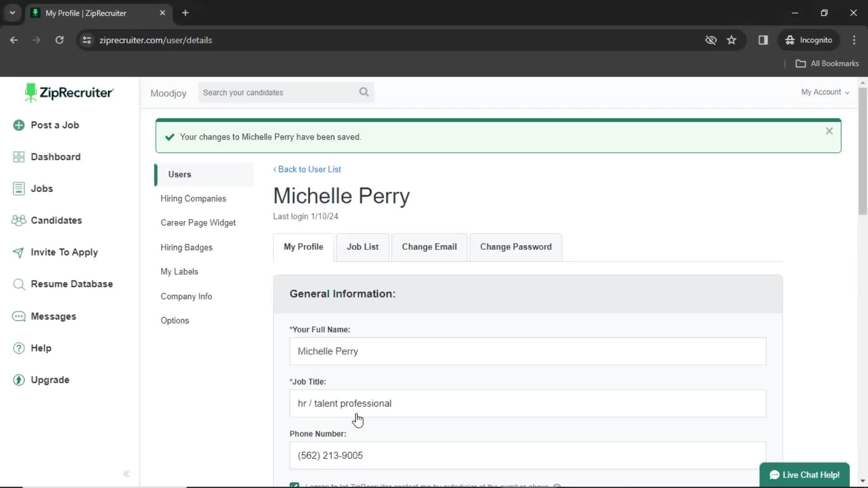Click the third-party cookies blocked eye icon
Screen dimensions: 868x488
[x=711, y=40]
